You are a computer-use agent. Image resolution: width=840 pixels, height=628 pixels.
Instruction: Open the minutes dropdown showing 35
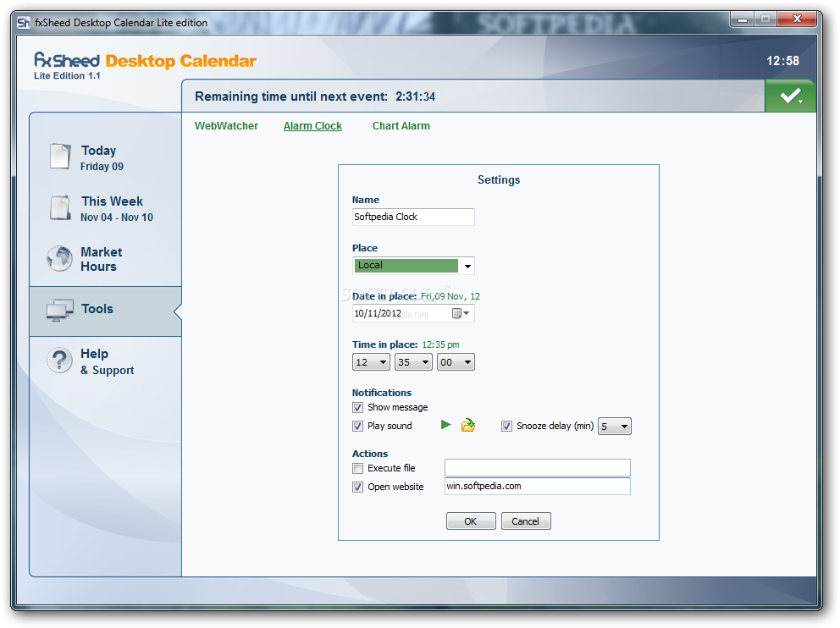tap(413, 362)
